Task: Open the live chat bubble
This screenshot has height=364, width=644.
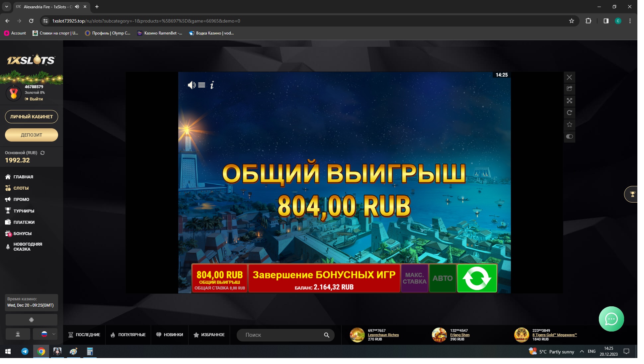Action: click(x=611, y=319)
